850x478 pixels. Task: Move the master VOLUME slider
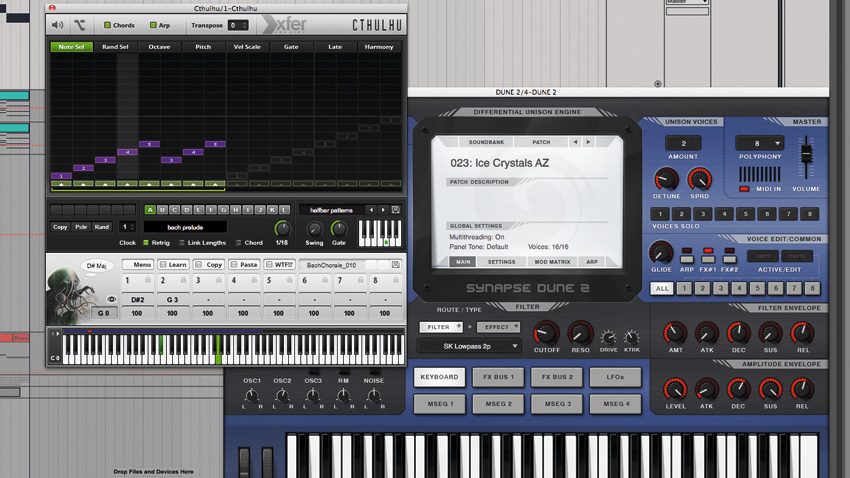point(806,154)
